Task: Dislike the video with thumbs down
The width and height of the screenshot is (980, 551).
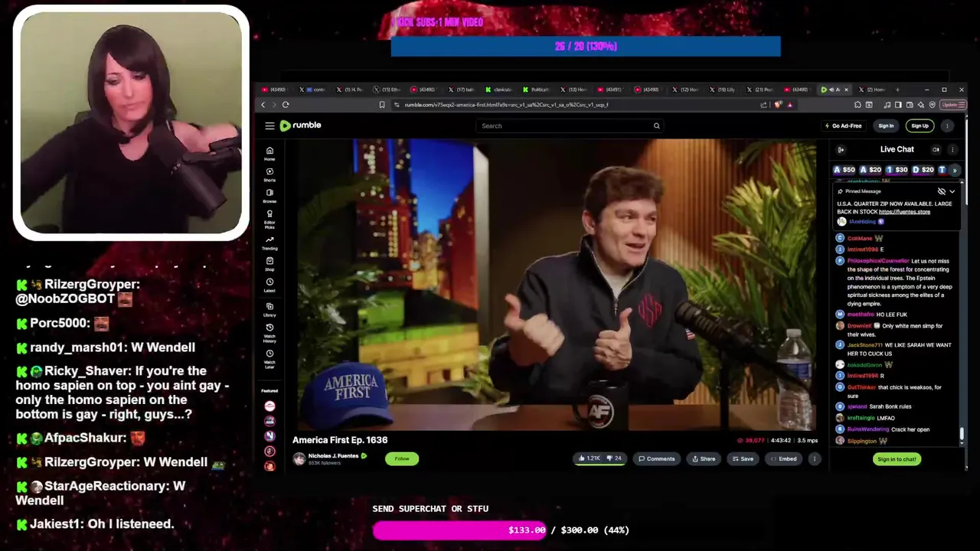Action: coord(615,458)
